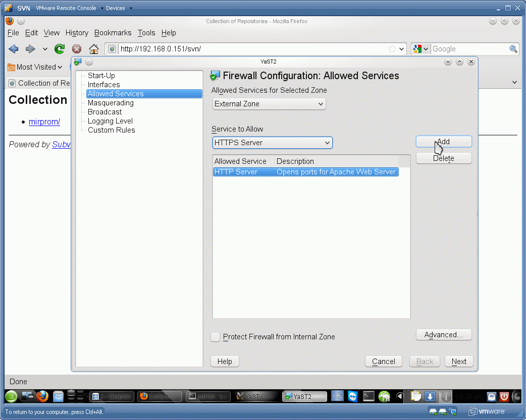This screenshot has width=526, height=420.
Task: Open the mirprom/ repository link
Action: (44, 122)
